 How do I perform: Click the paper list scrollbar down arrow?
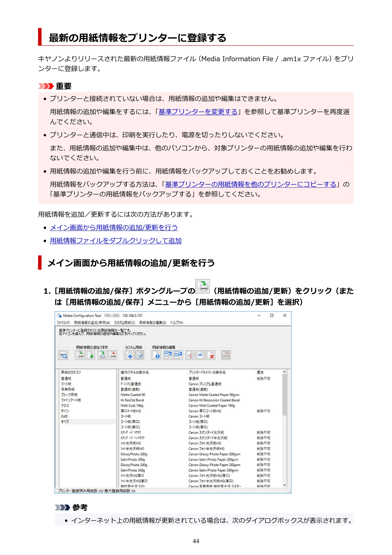tap(284, 485)
